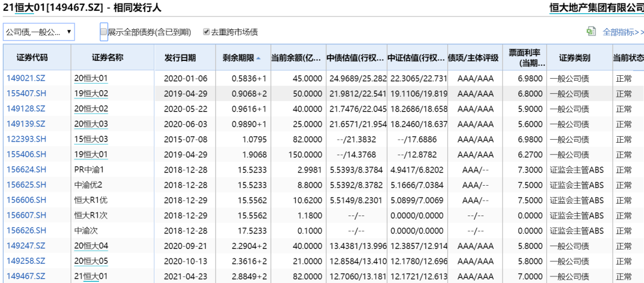Viewport: 644px width, 283px height.
Task: Sort by the 证券名称 column header
Action: pos(107,58)
